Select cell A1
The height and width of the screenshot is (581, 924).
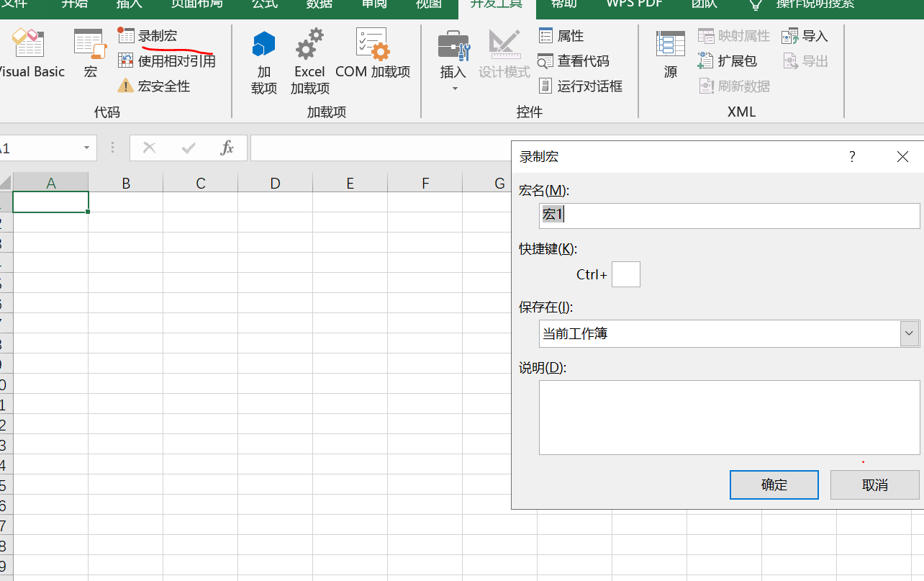51,202
